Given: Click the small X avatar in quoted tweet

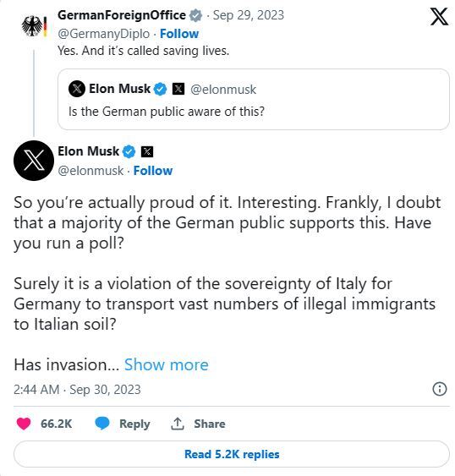Looking at the screenshot, I should coord(77,89).
